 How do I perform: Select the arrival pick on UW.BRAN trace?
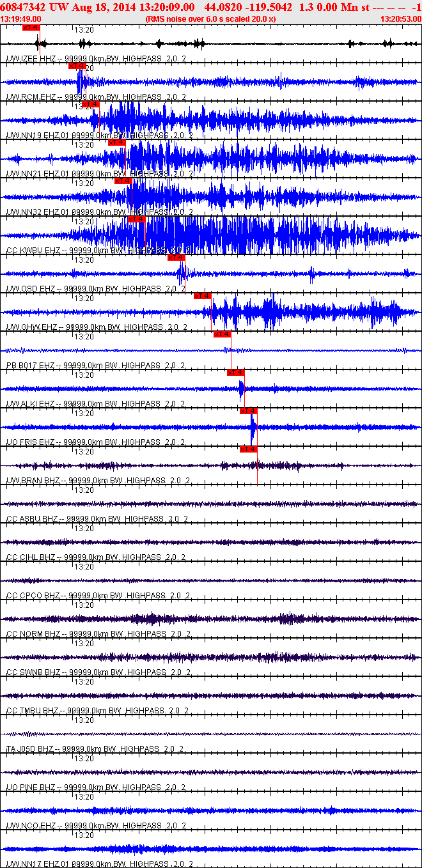coord(249,449)
